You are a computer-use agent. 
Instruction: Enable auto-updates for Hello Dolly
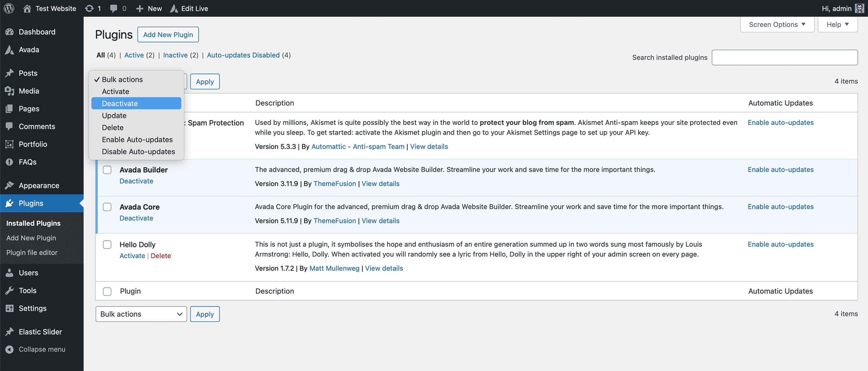click(x=781, y=244)
